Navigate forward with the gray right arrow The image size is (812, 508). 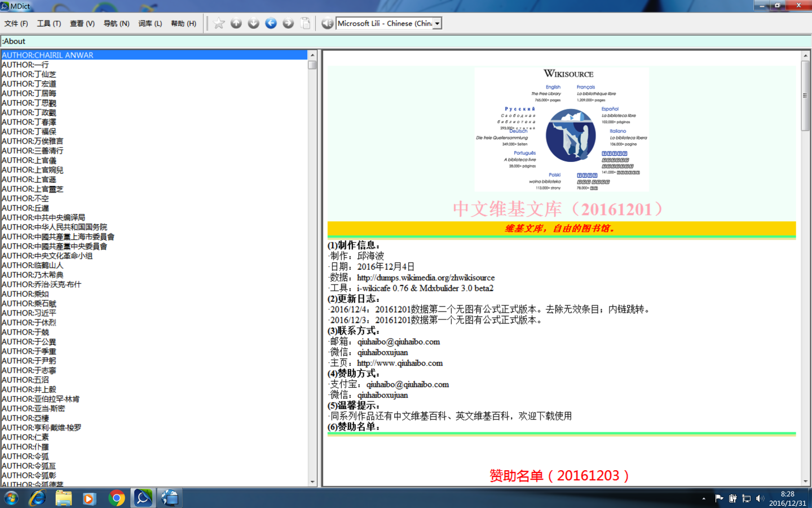[x=288, y=23]
